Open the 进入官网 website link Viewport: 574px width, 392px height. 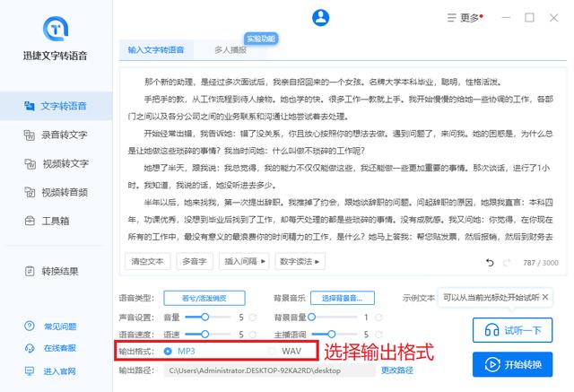coord(60,371)
